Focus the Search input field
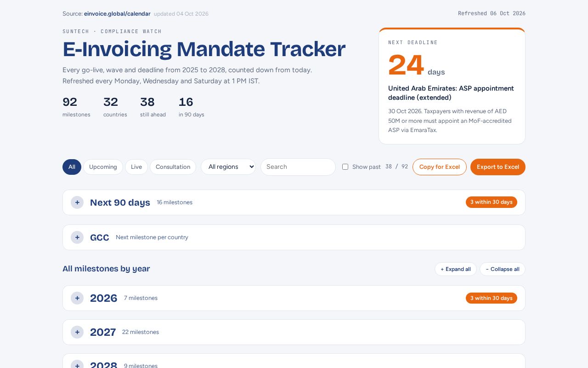The image size is (588, 368). click(298, 167)
